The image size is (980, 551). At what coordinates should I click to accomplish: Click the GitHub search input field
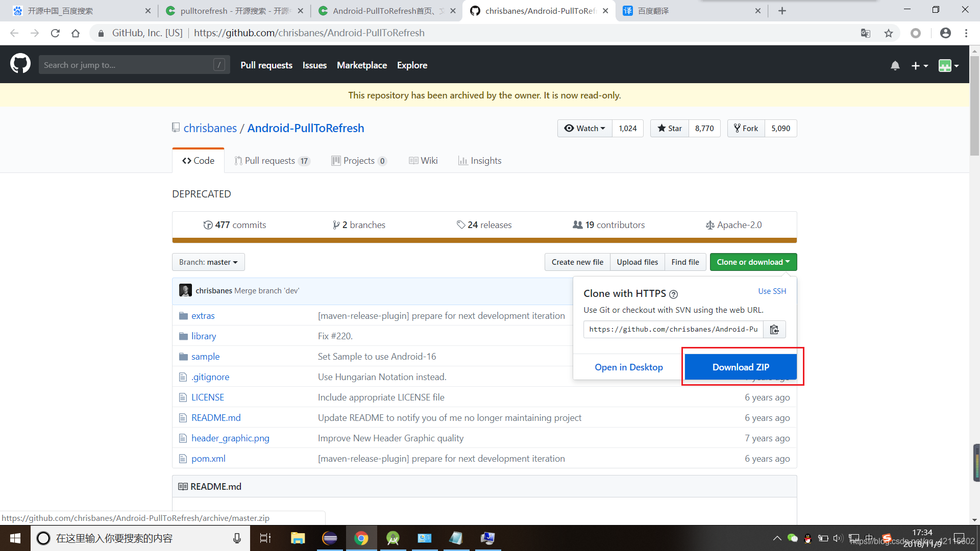[134, 65]
